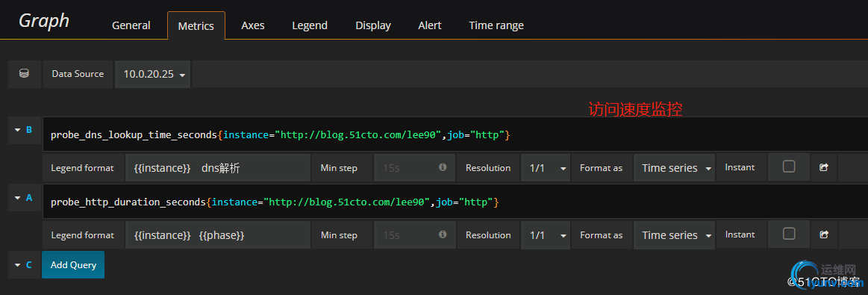Image resolution: width=868 pixels, height=295 pixels.
Task: Open the 10.0.20.25 data source dropdown
Action: [x=153, y=74]
